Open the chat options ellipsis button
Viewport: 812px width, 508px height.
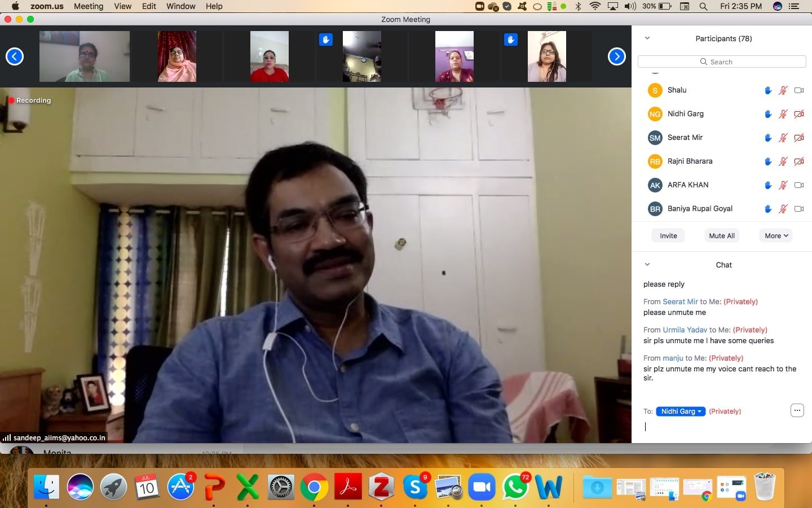point(797,411)
